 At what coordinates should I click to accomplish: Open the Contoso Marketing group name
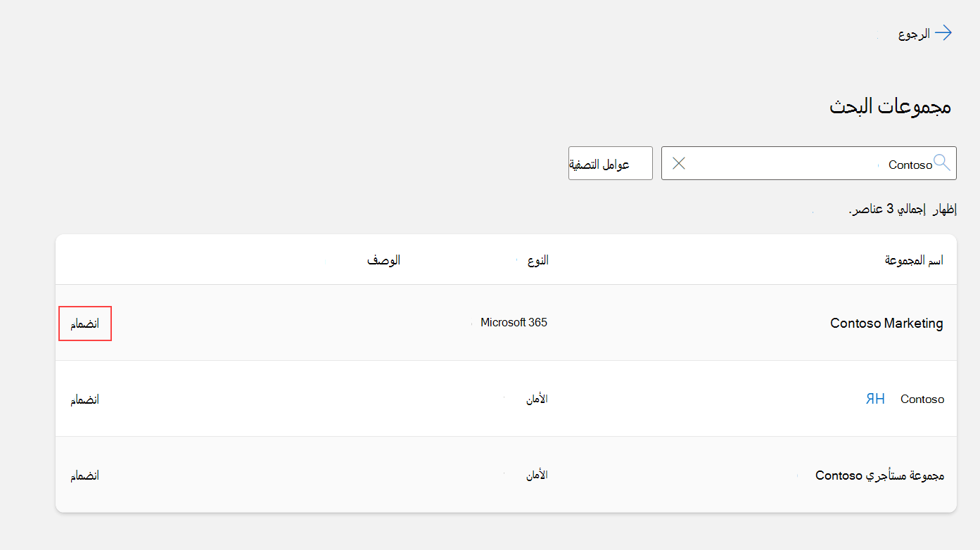(x=886, y=324)
